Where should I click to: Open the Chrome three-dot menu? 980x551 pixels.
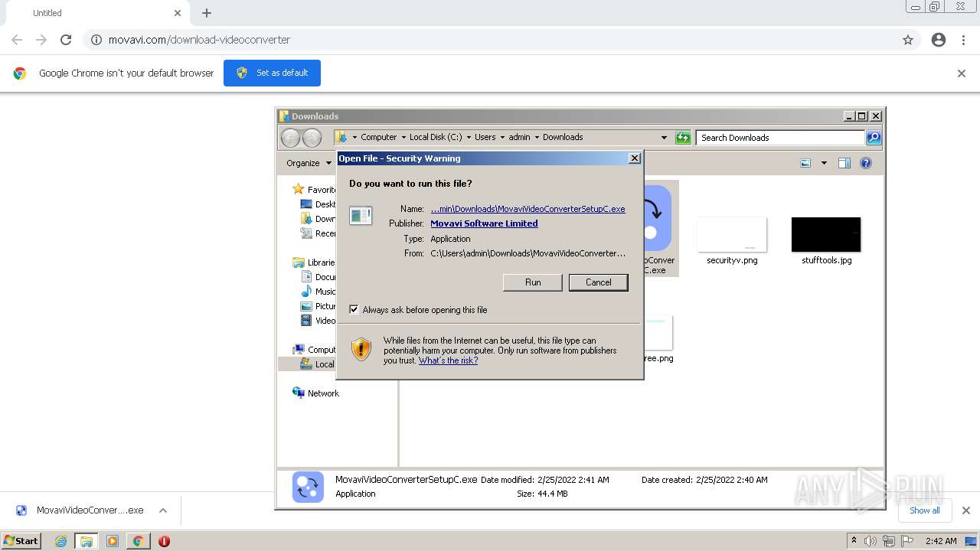[x=963, y=40]
